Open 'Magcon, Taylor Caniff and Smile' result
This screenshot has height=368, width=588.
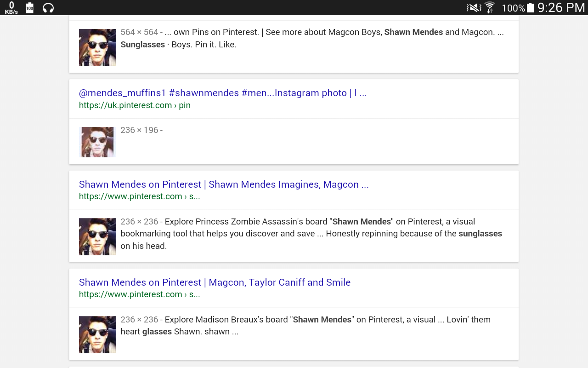point(215,282)
